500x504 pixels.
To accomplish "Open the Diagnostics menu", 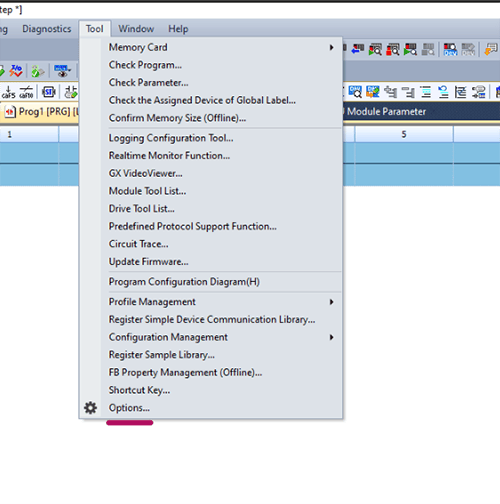I will (47, 29).
